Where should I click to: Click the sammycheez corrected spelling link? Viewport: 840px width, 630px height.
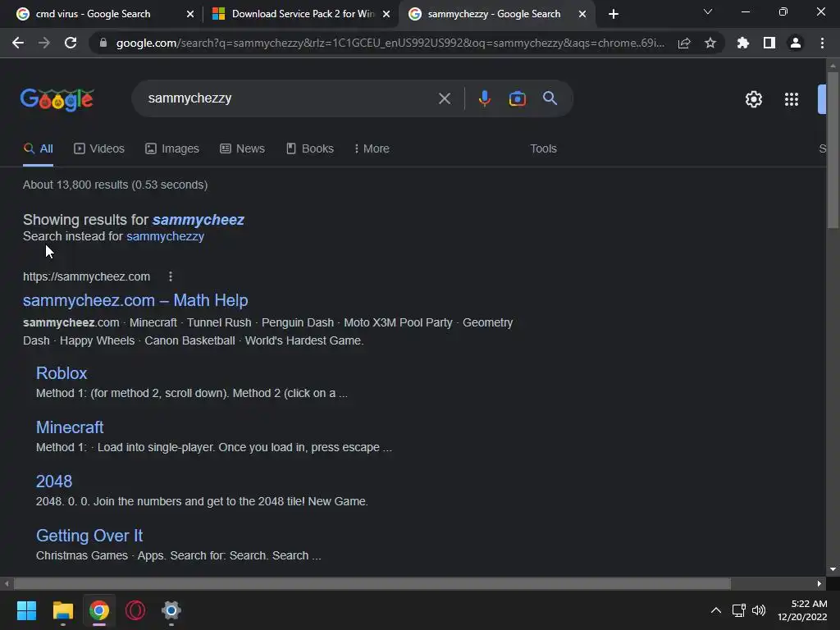(199, 220)
